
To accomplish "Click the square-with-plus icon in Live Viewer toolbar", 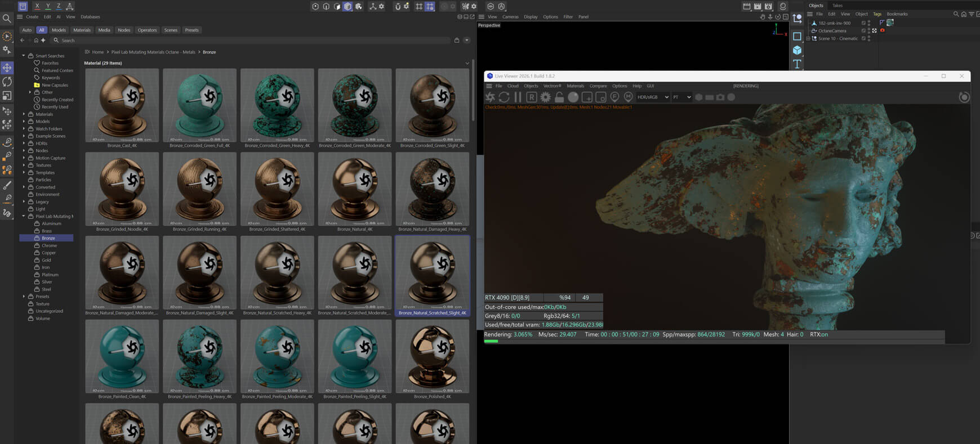I will tap(587, 97).
